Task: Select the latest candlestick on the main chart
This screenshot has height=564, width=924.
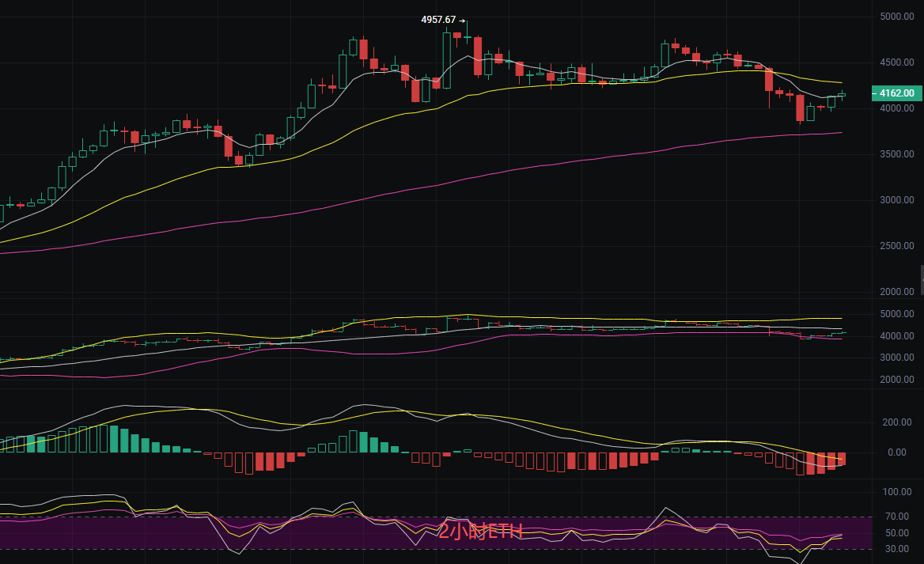Action: (x=842, y=95)
